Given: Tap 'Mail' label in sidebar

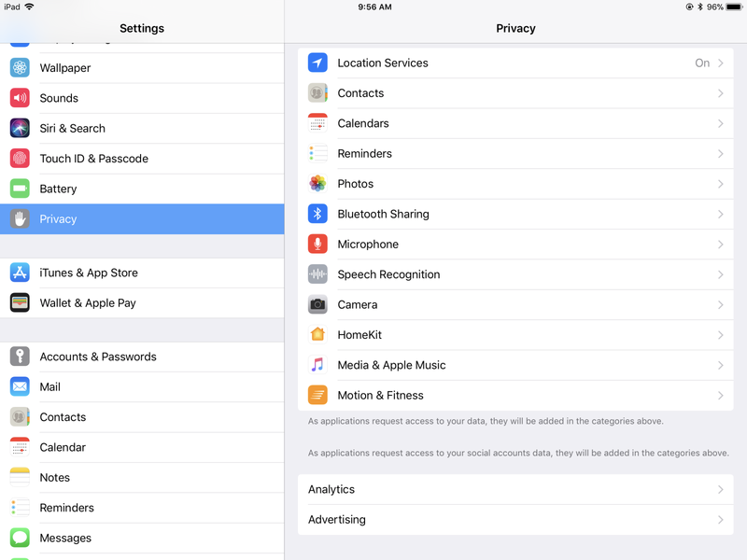Looking at the screenshot, I should pos(50,386).
